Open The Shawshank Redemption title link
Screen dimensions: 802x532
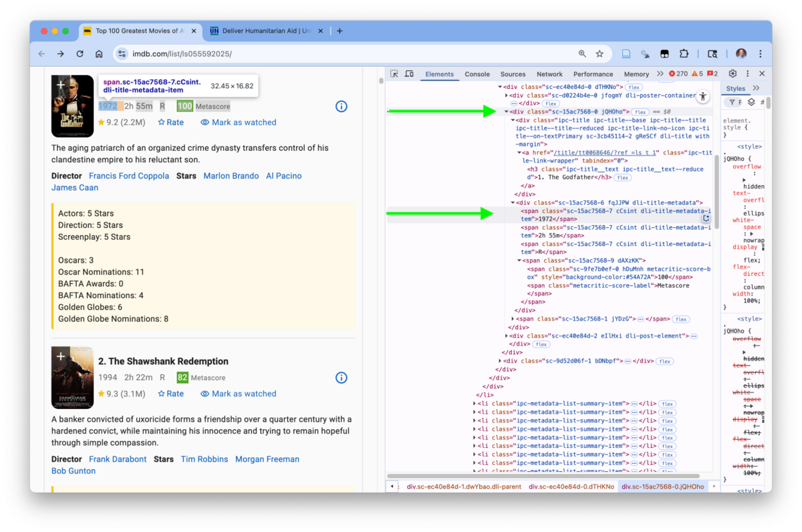(x=164, y=362)
